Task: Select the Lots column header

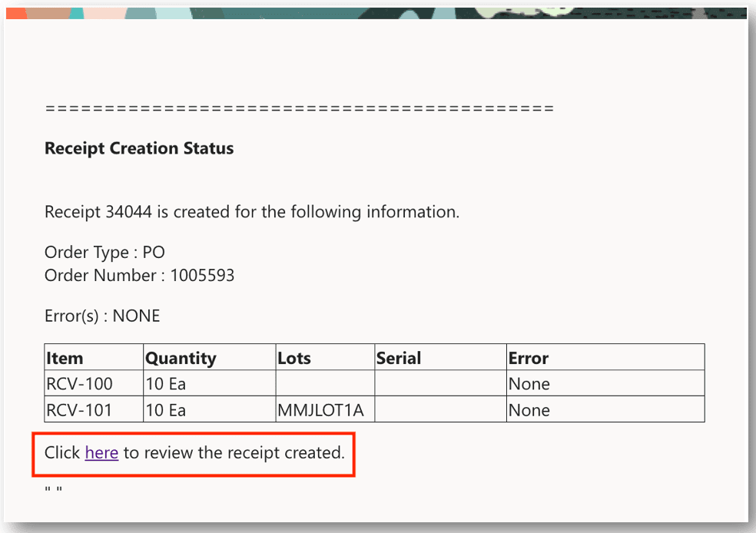Action: click(295, 358)
